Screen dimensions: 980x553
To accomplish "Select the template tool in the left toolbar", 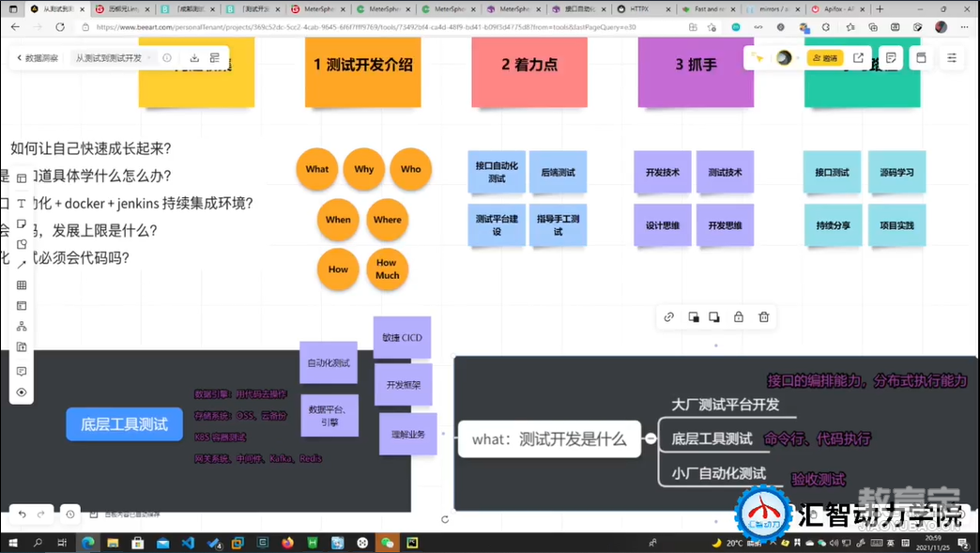I will (22, 305).
